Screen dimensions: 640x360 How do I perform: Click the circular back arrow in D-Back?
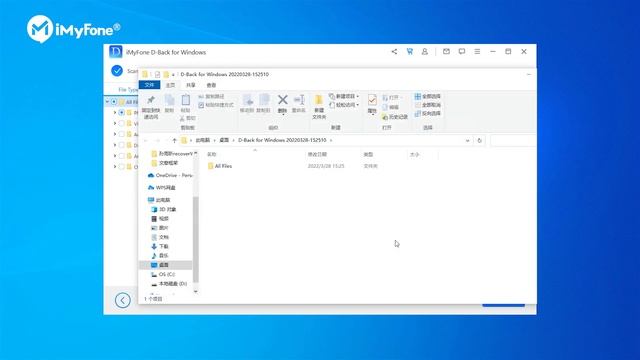(x=122, y=300)
